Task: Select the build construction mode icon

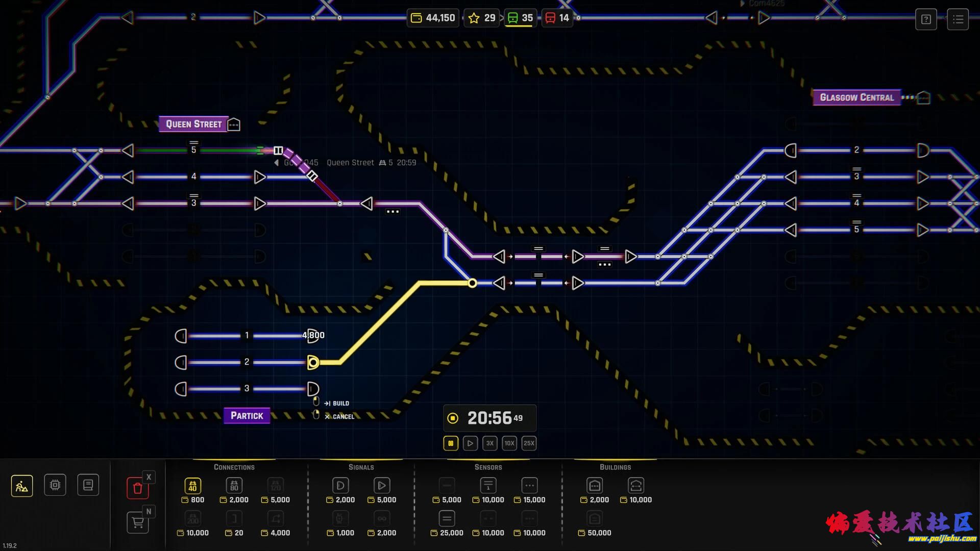Action: (x=22, y=486)
